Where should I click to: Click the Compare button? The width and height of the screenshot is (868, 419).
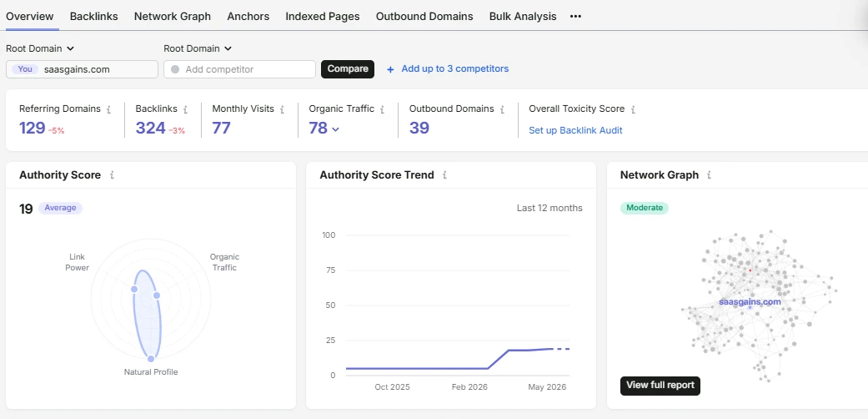click(x=348, y=69)
